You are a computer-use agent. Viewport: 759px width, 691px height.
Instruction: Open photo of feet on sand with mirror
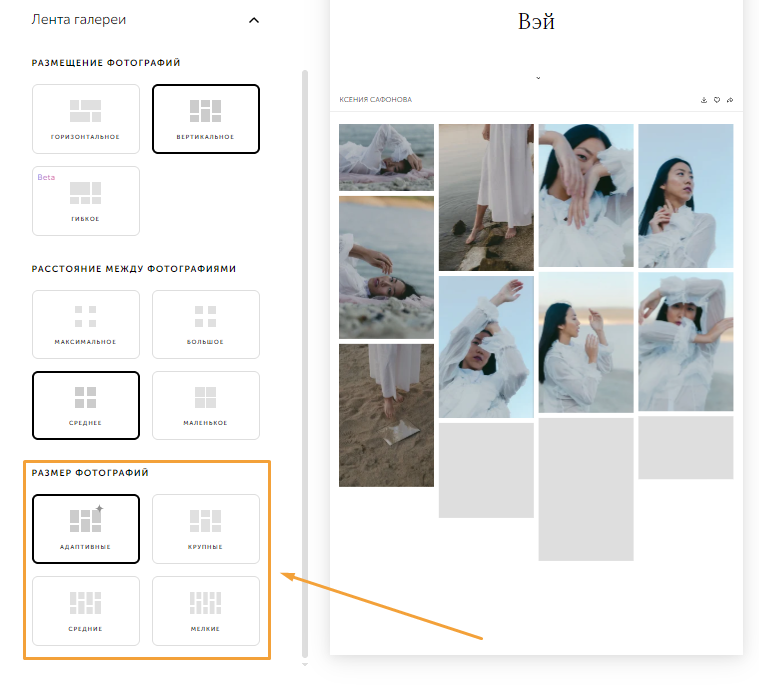[386, 415]
